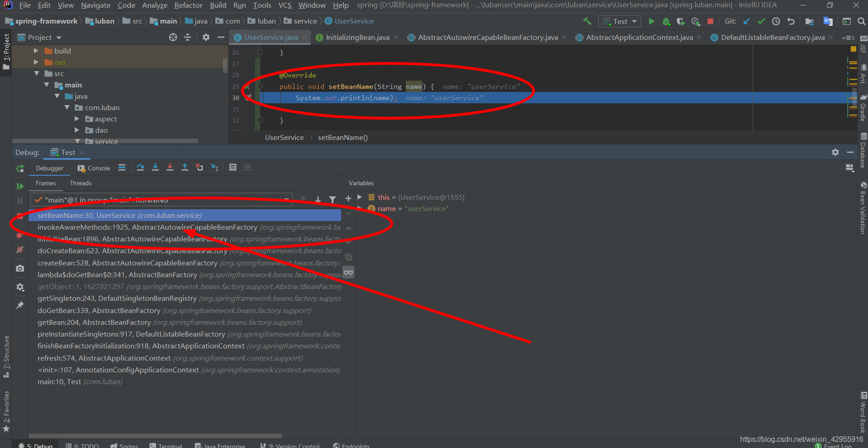Image resolution: width=868 pixels, height=448 pixels.
Task: Run the Test configuration with the green Run icon
Action: point(652,21)
